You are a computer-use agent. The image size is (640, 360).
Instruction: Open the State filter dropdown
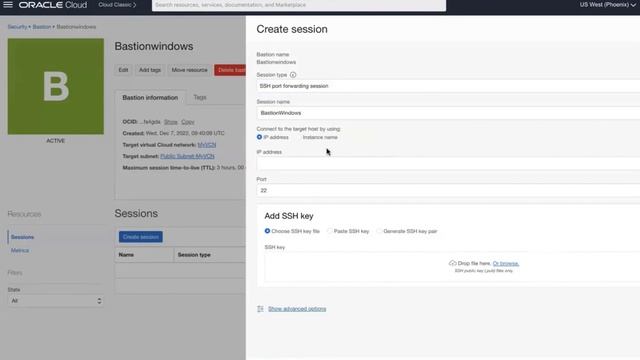(55, 301)
